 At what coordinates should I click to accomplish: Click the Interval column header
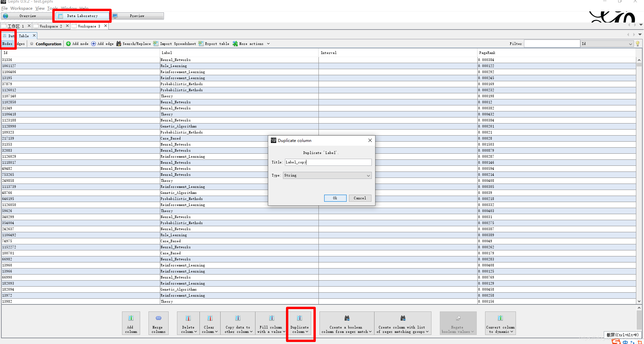point(398,53)
